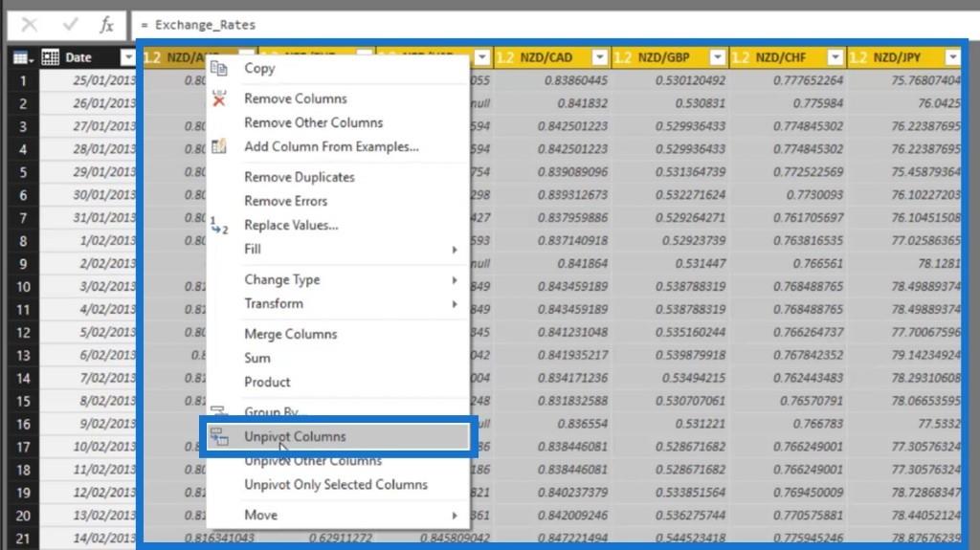Click the Date column type icon

(x=50, y=57)
